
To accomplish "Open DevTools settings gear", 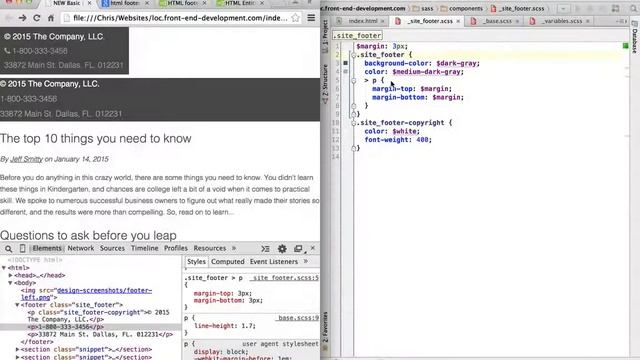I will coord(282,248).
